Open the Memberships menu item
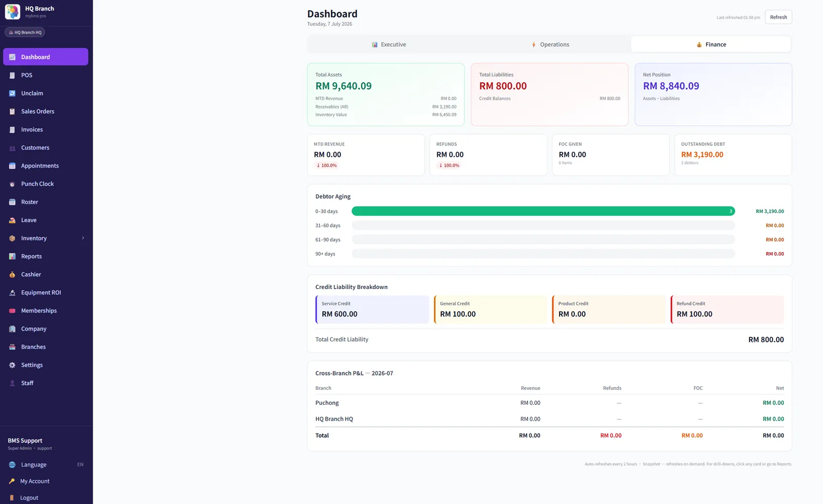 [x=46, y=311]
